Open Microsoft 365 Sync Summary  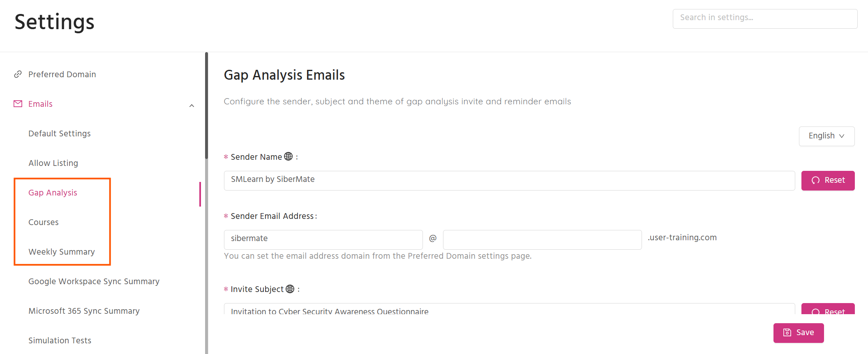click(84, 311)
